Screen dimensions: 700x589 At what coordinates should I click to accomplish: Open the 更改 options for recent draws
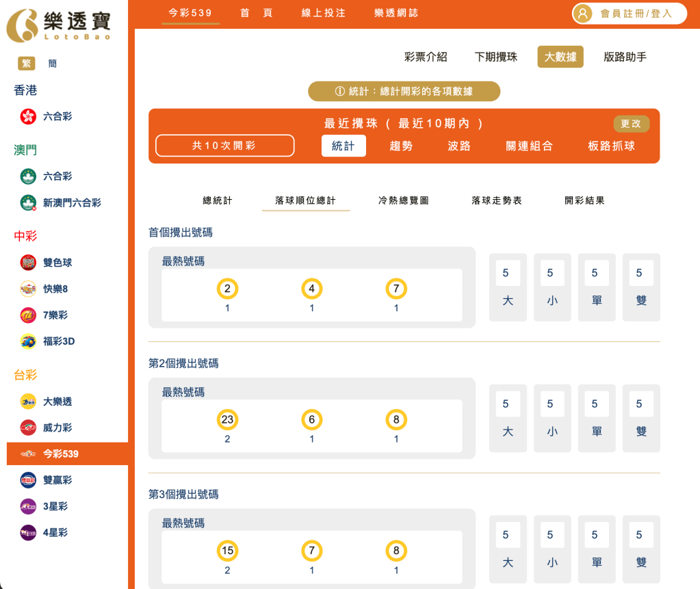(631, 124)
